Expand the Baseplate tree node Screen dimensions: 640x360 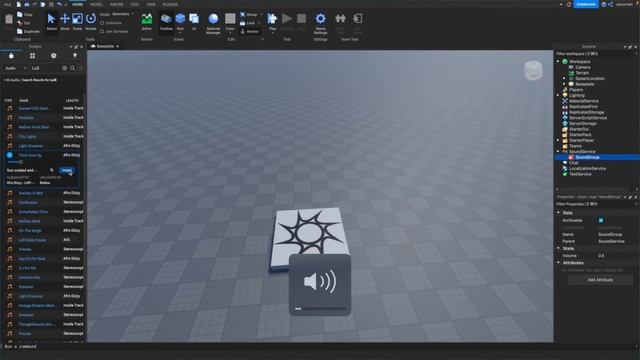564,84
